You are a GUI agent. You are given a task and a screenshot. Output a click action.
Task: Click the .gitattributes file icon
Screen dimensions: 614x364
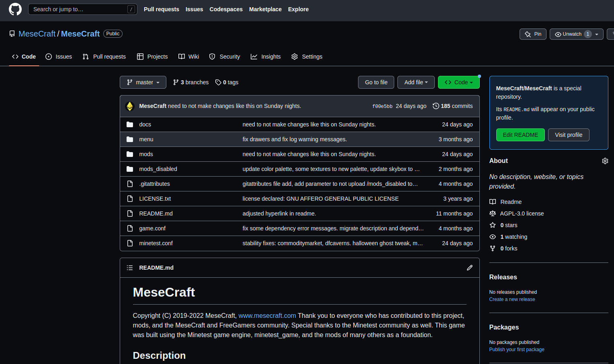(x=130, y=184)
